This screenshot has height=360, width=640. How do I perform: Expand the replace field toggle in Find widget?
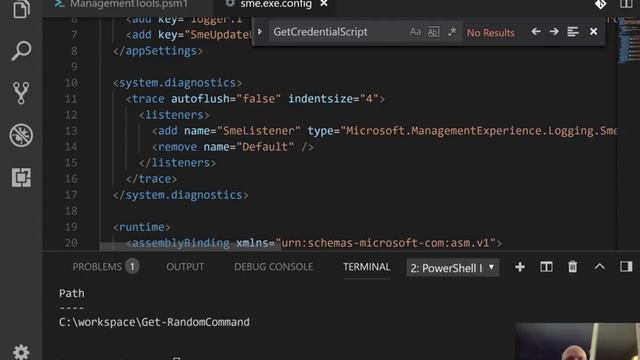tap(260, 31)
